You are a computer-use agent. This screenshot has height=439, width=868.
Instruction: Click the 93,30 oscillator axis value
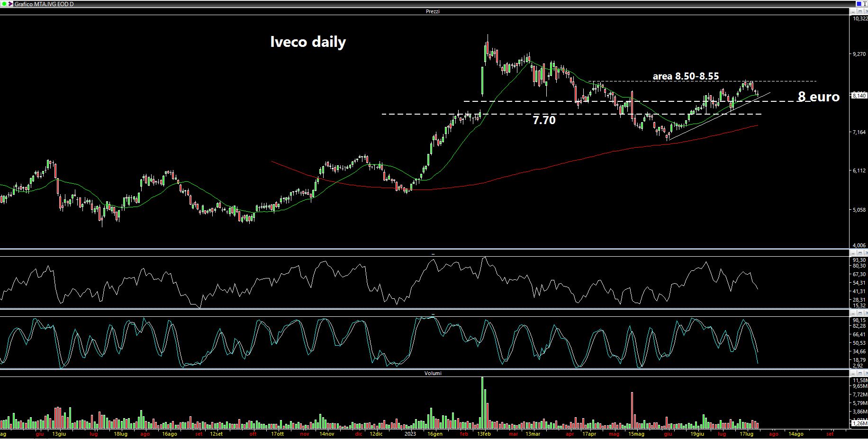pyautogui.click(x=859, y=260)
